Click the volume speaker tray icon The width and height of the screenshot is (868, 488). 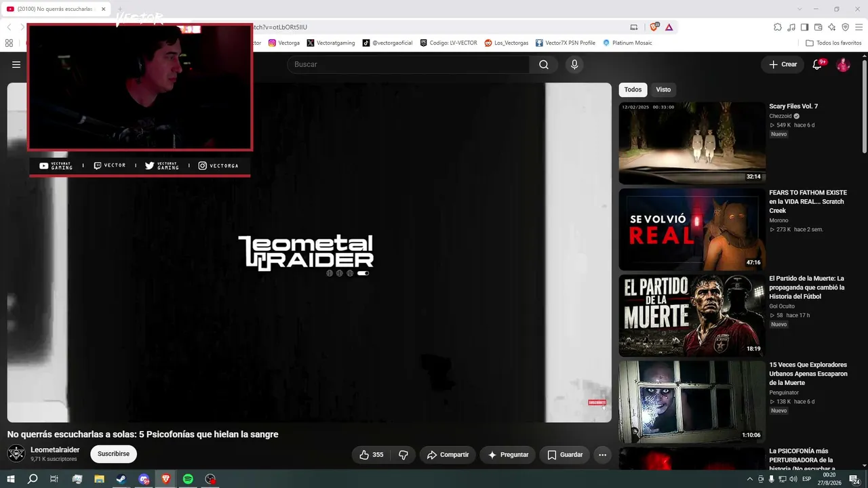793,479
